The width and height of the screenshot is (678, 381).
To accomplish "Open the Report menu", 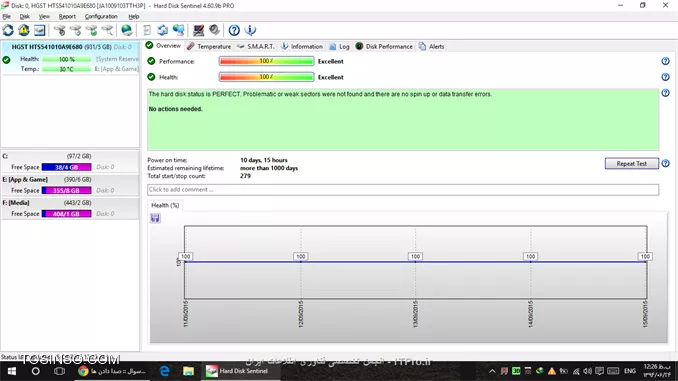I will pyautogui.click(x=67, y=16).
